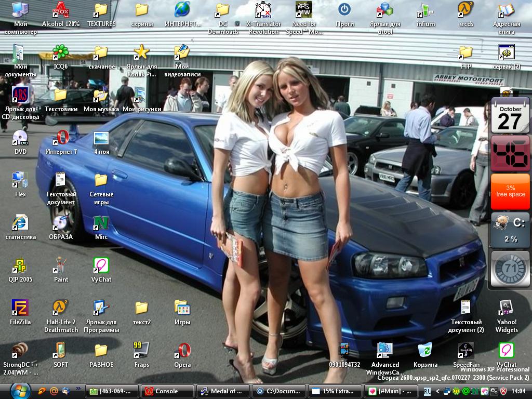Launch FileZilla from the desktop
This screenshot has height=399, width=532.
coord(20,308)
